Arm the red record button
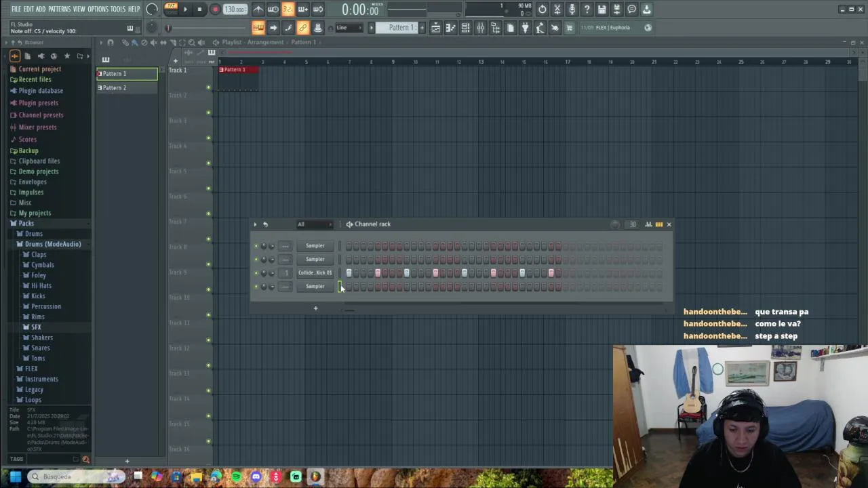The image size is (868, 488). tap(215, 9)
